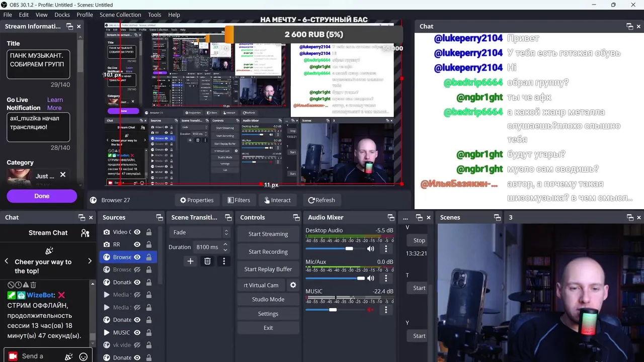Float the Audio Mixer dock
The image size is (644, 362).
click(391, 217)
